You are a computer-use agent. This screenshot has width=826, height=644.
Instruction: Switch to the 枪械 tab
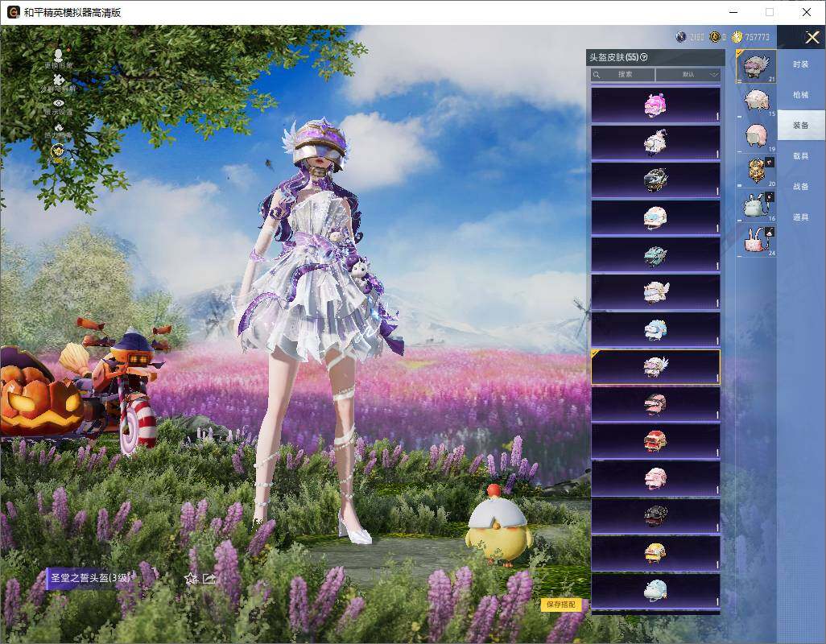pyautogui.click(x=801, y=95)
